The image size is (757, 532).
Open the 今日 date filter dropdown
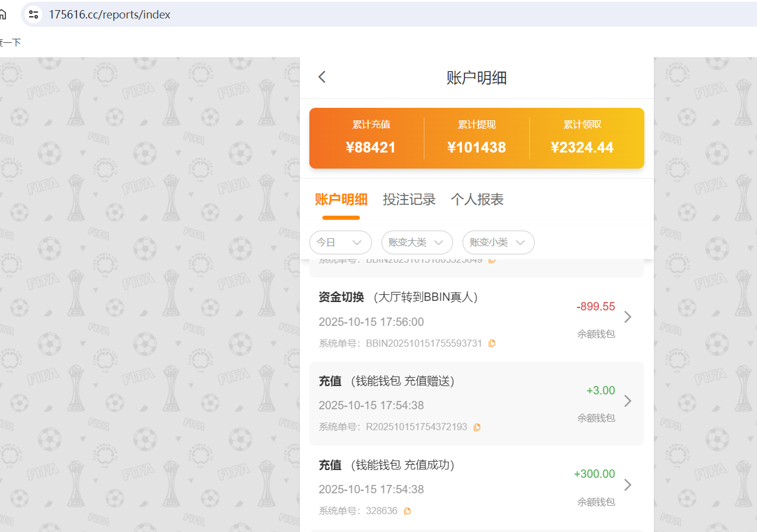point(340,242)
